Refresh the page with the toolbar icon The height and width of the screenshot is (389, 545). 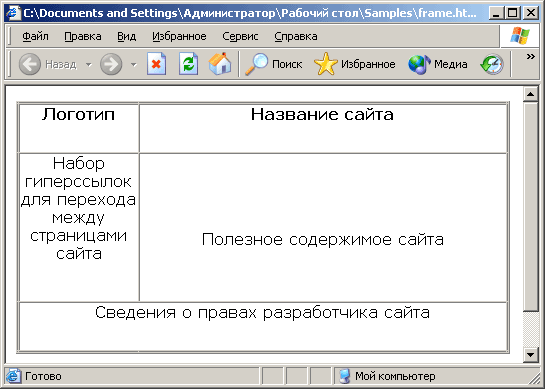click(188, 64)
